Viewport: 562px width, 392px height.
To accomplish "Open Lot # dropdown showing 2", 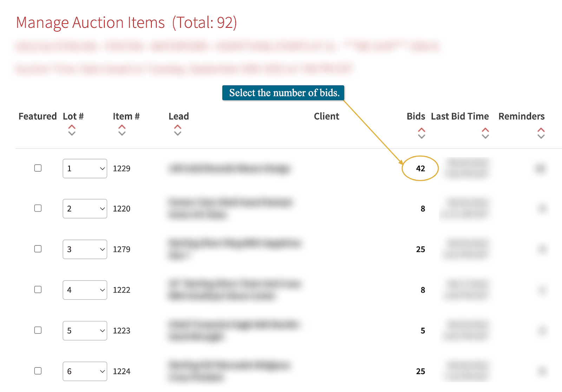I will (x=85, y=209).
